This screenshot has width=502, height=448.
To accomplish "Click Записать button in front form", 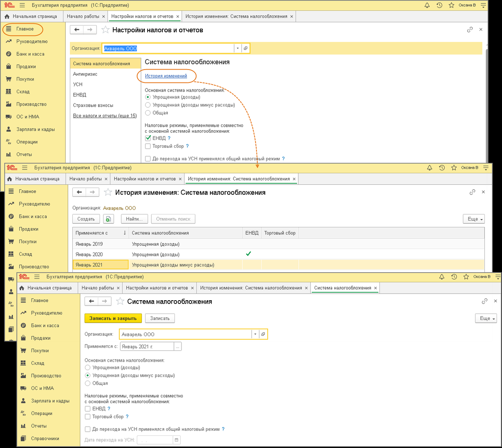I will [160, 318].
